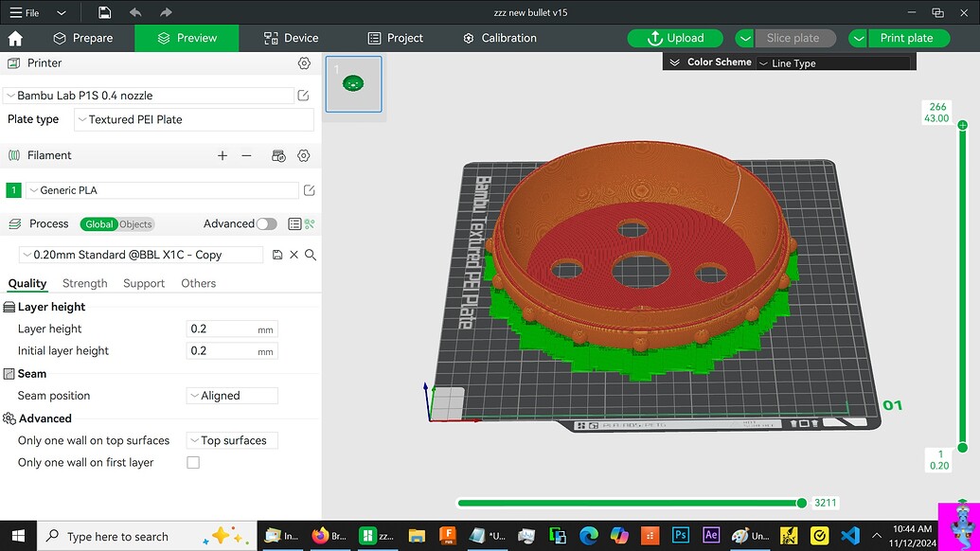This screenshot has height=551, width=980.
Task: Click the compare presets icon
Action: [x=310, y=223]
